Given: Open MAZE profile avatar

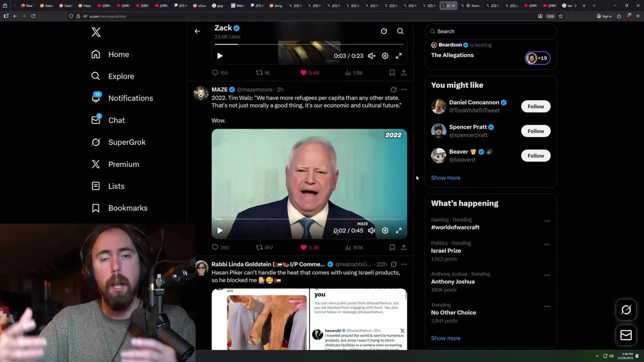Looking at the screenshot, I should click(201, 94).
